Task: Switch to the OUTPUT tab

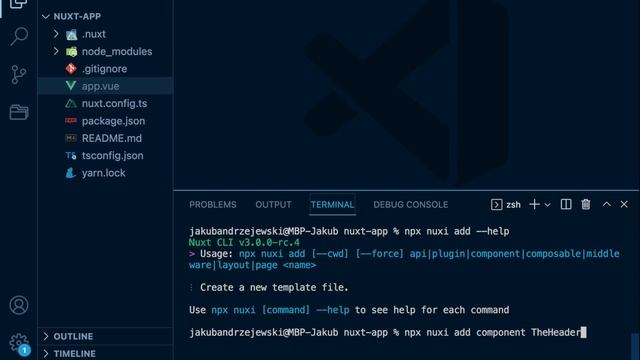Action: click(273, 204)
